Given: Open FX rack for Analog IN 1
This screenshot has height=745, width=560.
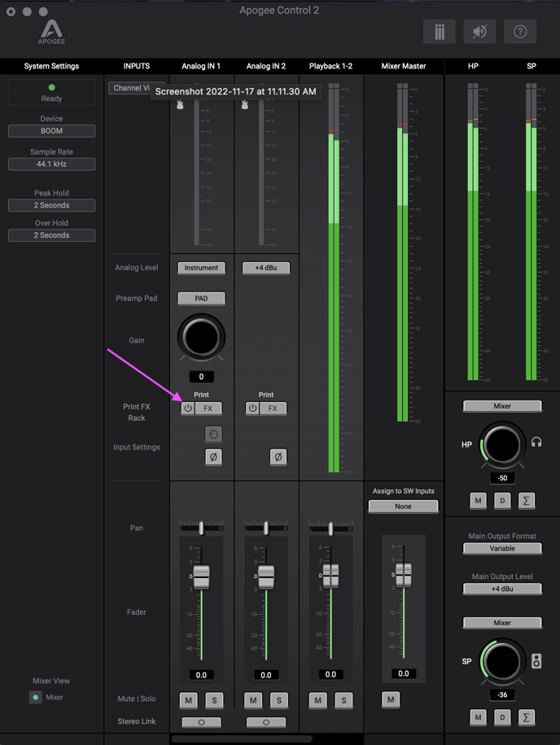Looking at the screenshot, I should pos(208,408).
